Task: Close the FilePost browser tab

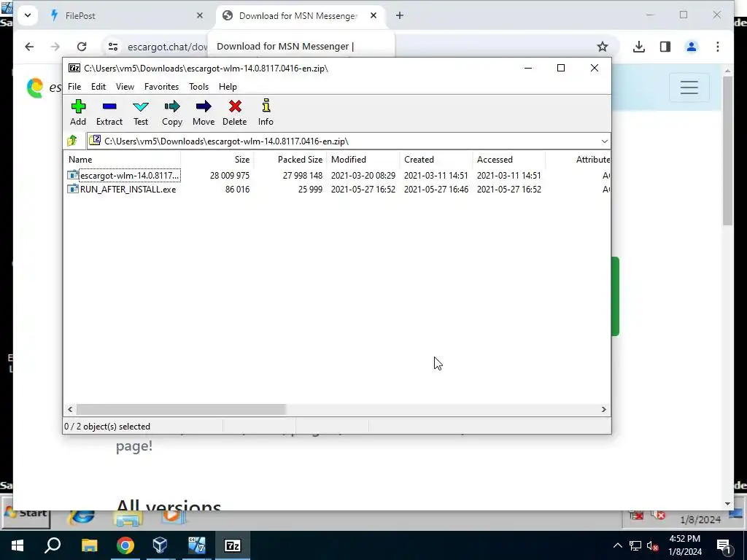Action: [200, 16]
